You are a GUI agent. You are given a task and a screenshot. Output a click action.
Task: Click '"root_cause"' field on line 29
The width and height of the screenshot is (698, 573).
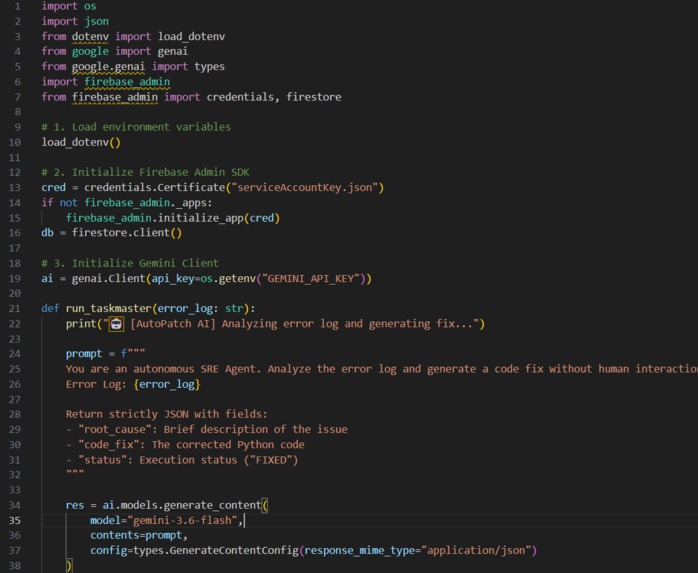click(x=114, y=430)
